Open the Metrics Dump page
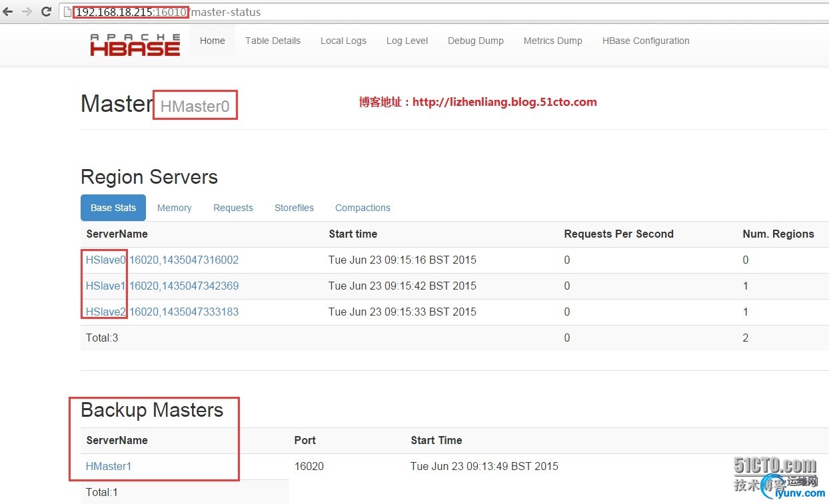Viewport: 829px width, 504px height. (x=553, y=41)
